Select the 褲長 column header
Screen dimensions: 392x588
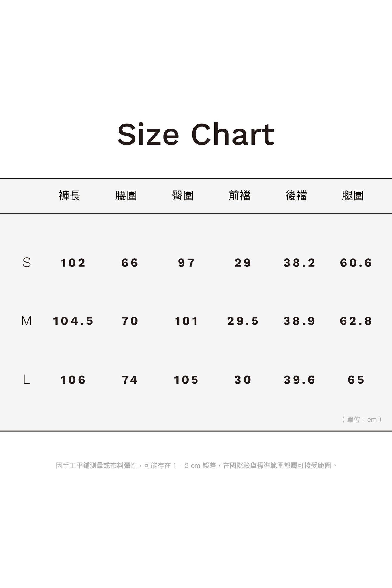[x=69, y=196]
